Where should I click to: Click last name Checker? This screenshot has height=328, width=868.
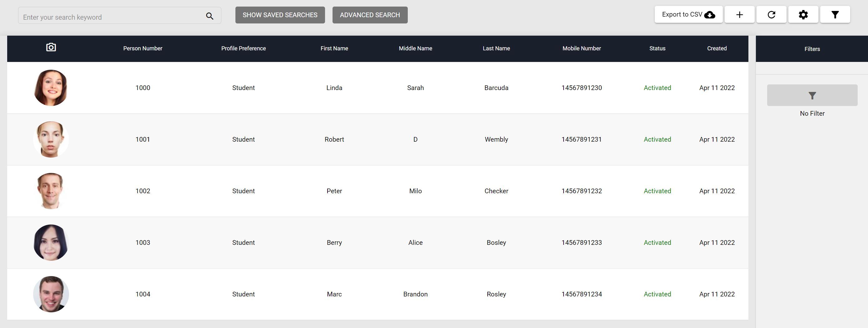pyautogui.click(x=496, y=191)
